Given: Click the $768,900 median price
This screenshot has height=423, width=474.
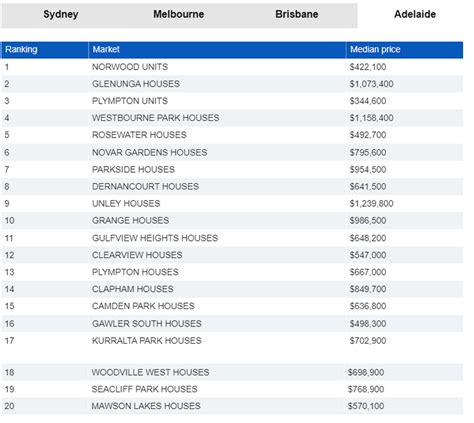Looking at the screenshot, I should tap(366, 390).
